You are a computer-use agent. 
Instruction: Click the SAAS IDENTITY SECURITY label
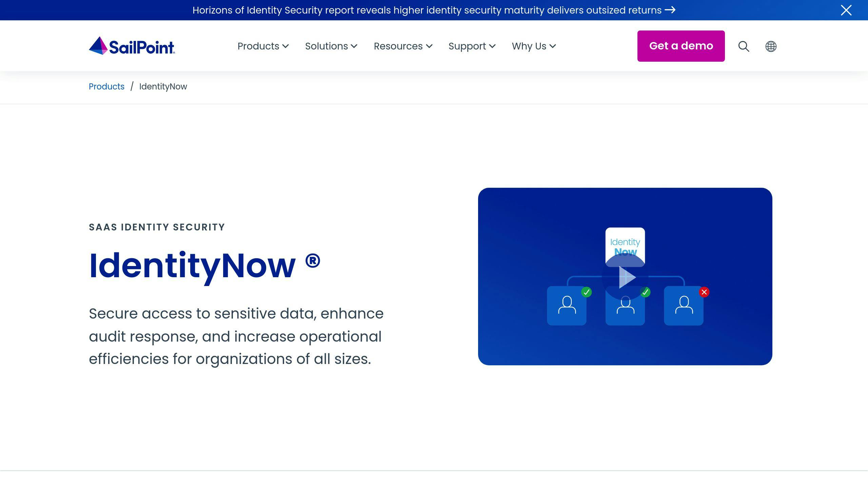[x=157, y=227]
